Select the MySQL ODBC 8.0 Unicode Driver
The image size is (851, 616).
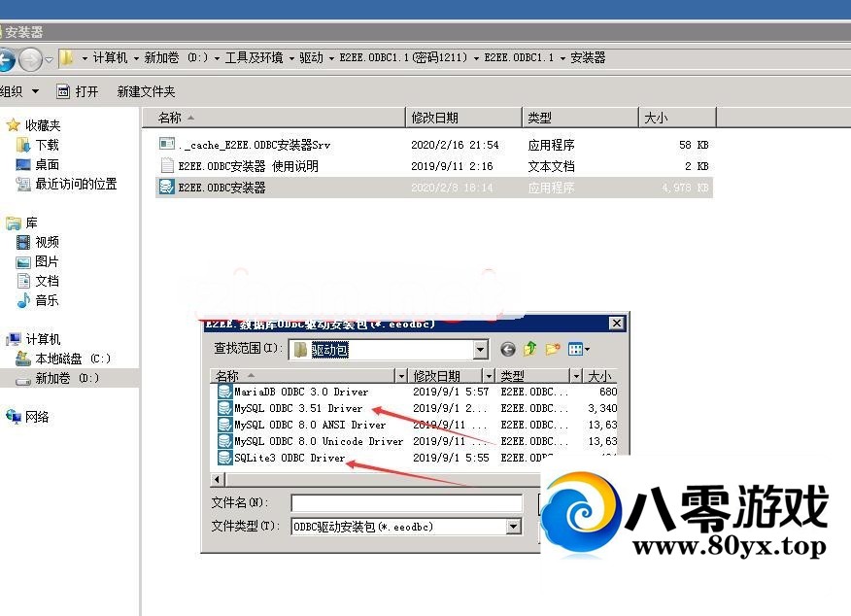point(318,441)
